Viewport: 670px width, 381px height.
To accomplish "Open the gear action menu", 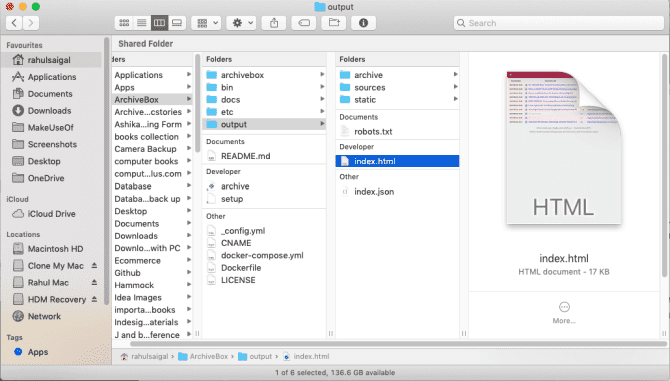I will pos(241,23).
